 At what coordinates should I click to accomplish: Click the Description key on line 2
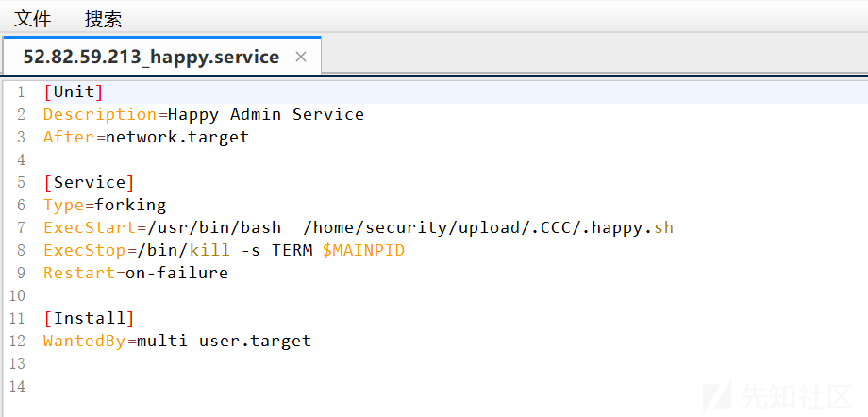click(x=100, y=115)
